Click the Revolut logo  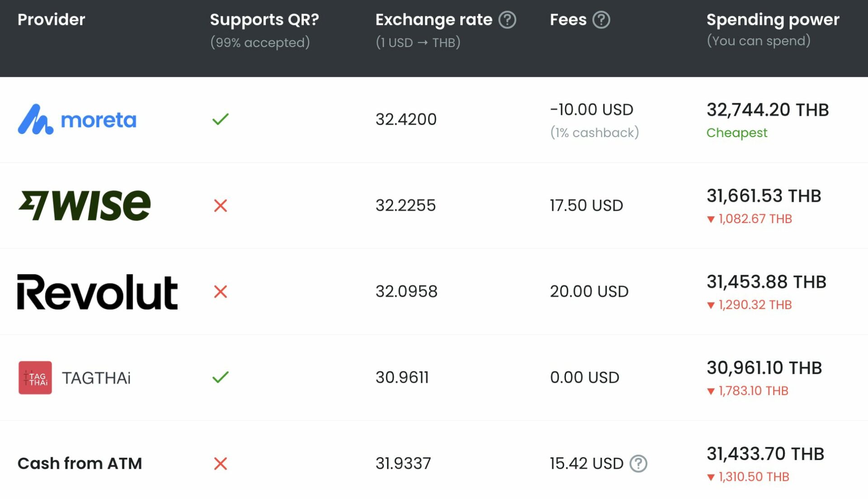tap(97, 292)
